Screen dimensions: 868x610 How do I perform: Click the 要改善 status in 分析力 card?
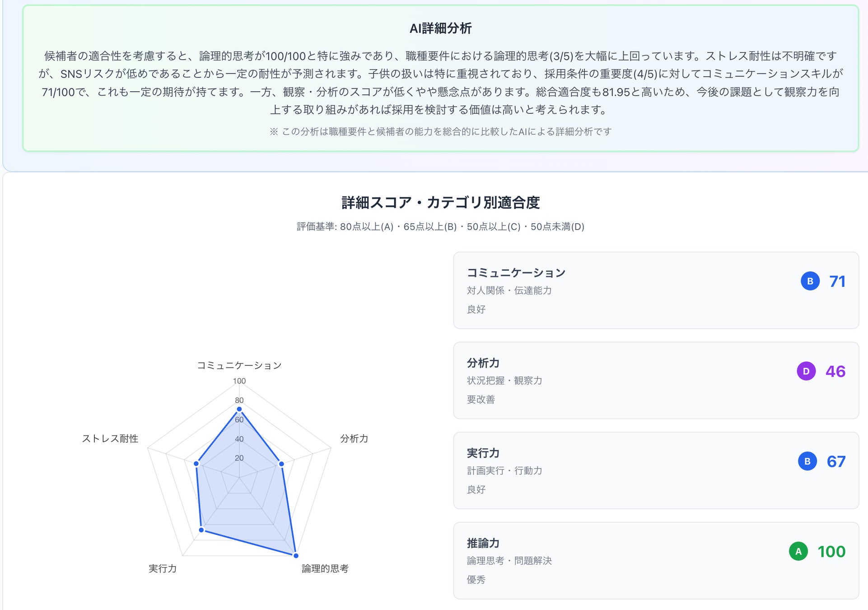coord(481,399)
